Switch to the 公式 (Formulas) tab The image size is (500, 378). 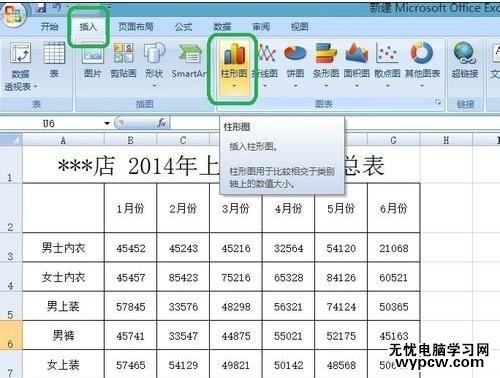[x=183, y=26]
